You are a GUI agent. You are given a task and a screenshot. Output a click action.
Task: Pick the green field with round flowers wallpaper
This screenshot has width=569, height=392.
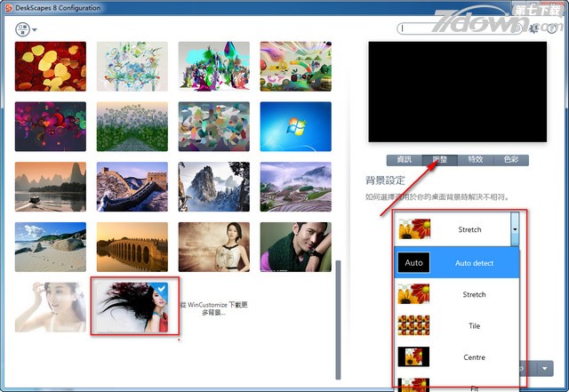(x=132, y=126)
